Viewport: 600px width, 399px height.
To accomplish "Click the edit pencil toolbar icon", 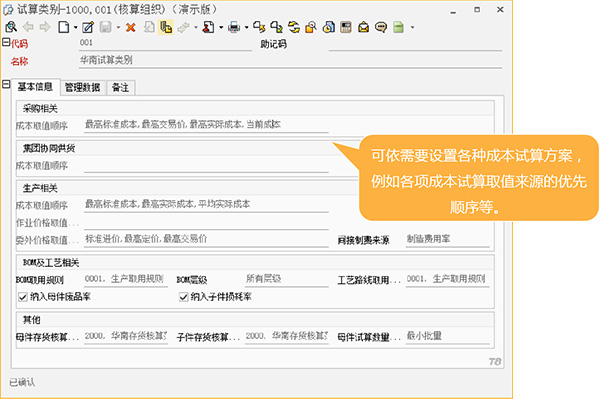I will (88, 27).
